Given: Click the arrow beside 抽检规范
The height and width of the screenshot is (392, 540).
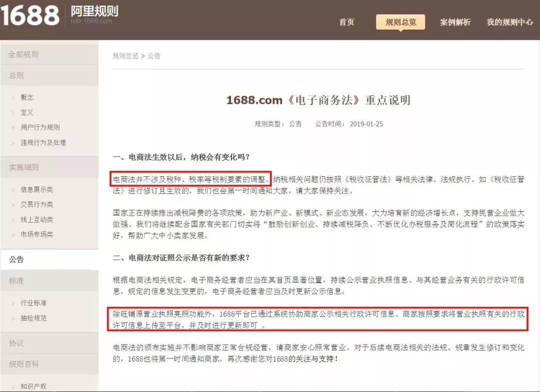Looking at the screenshot, I should tap(13, 318).
